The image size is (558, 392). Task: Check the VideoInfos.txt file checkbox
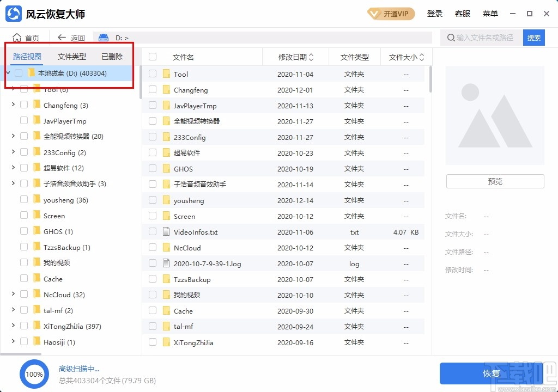pyautogui.click(x=153, y=232)
